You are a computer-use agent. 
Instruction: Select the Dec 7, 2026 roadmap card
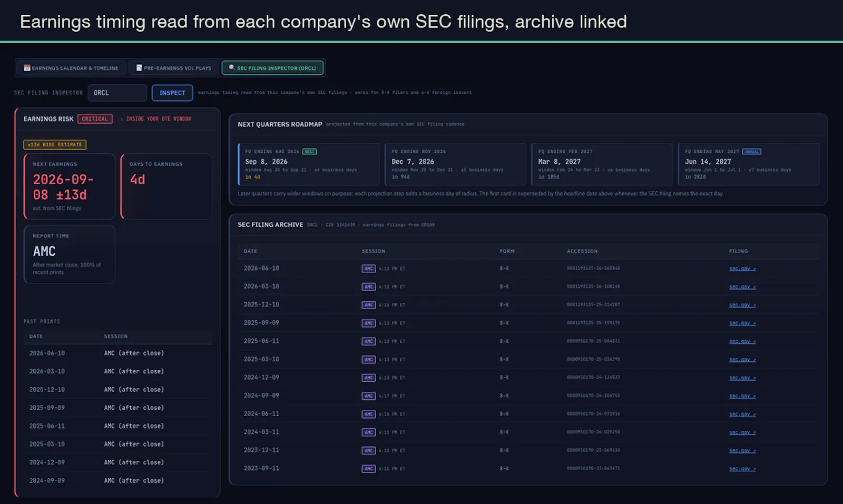coord(455,164)
